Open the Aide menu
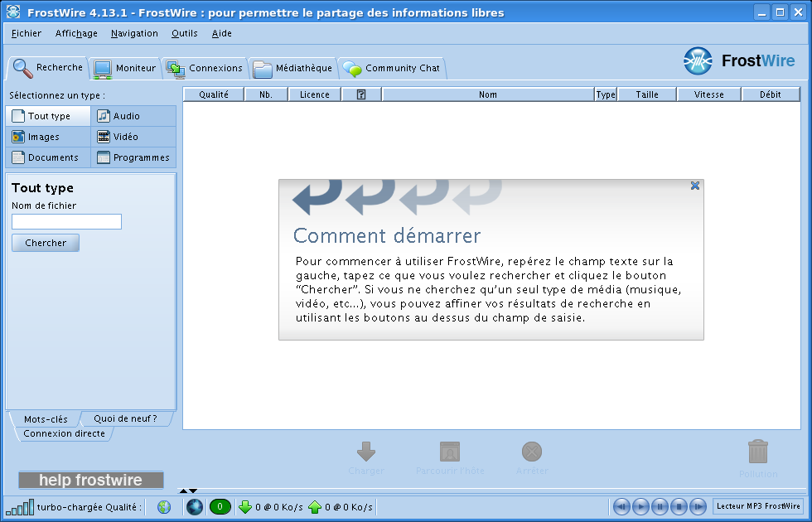 coord(222,33)
